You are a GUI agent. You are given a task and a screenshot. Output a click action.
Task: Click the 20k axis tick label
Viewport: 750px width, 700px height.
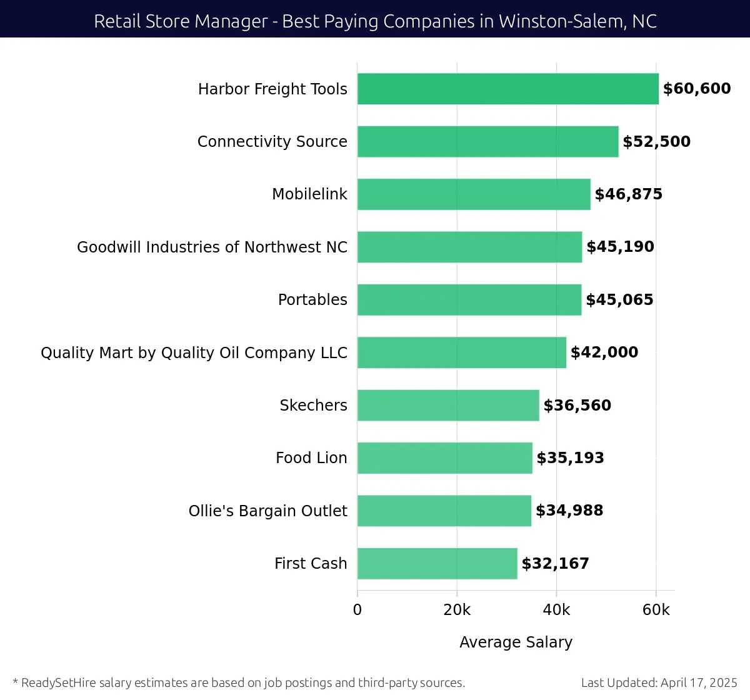coord(457,610)
